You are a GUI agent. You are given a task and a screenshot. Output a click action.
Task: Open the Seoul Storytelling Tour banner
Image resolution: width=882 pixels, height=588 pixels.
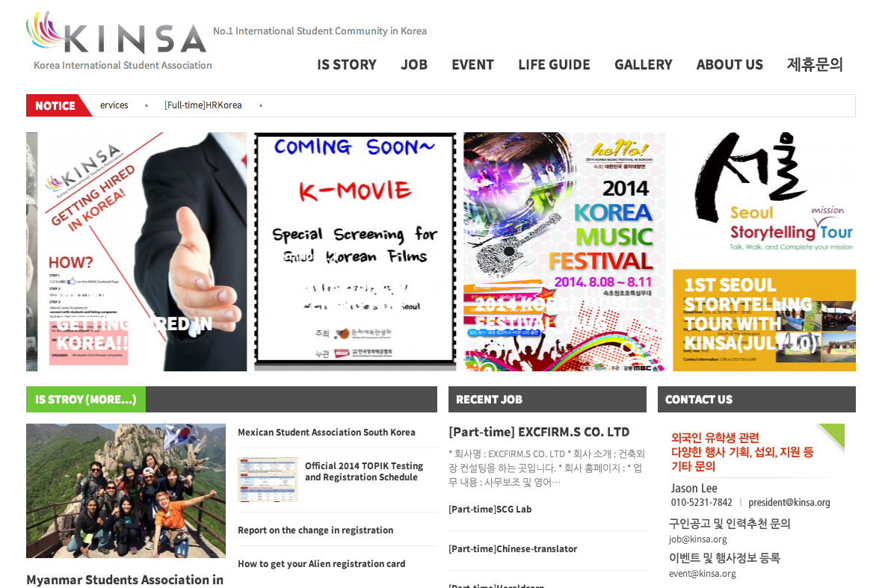765,252
